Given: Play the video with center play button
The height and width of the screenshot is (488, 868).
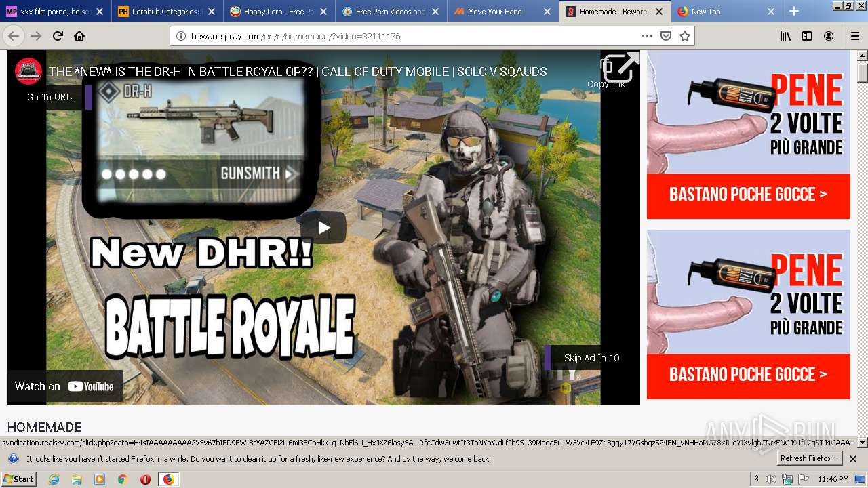Looking at the screenshot, I should (323, 228).
